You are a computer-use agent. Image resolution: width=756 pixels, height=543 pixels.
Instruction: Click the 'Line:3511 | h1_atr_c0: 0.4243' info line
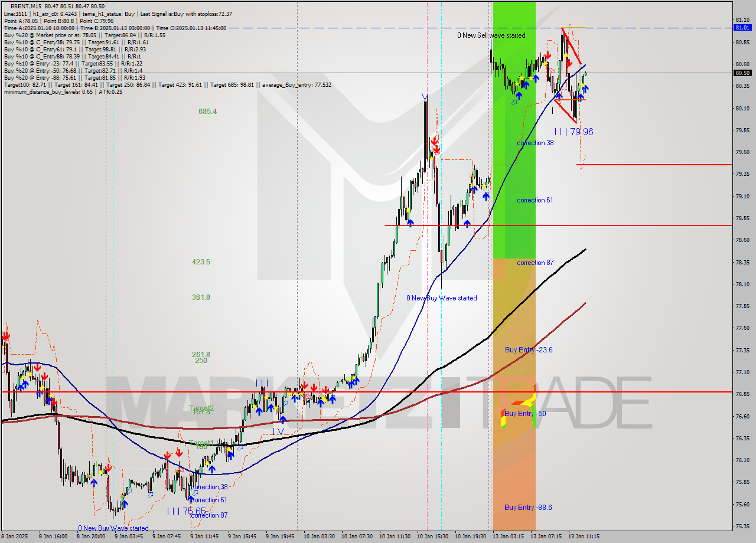118,14
